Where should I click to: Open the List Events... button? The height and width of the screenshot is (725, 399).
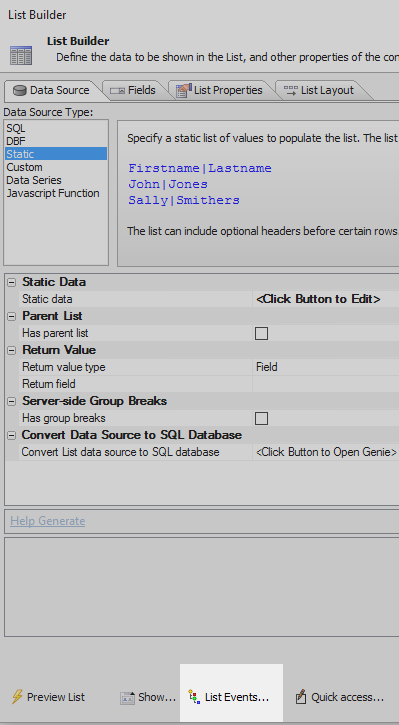coord(231,693)
